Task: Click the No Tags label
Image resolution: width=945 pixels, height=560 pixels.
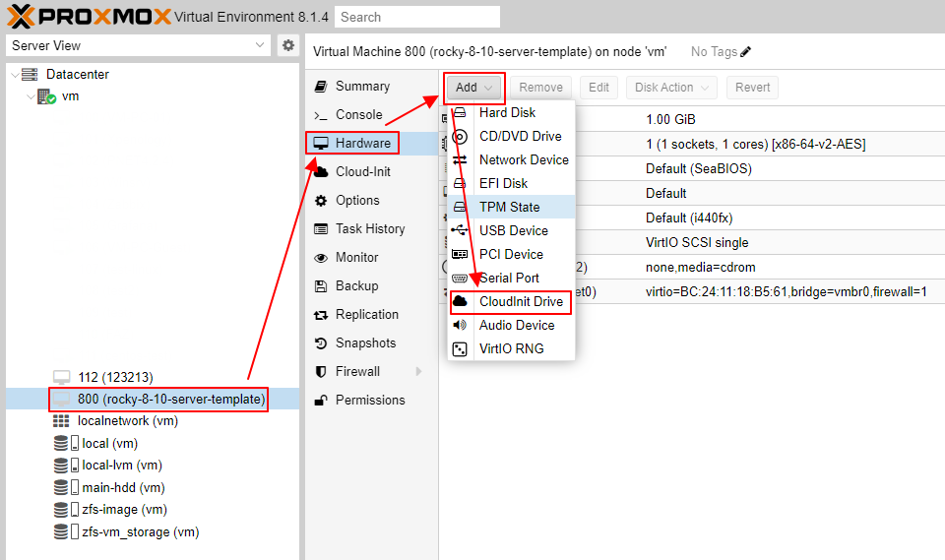Action: pyautogui.click(x=714, y=52)
